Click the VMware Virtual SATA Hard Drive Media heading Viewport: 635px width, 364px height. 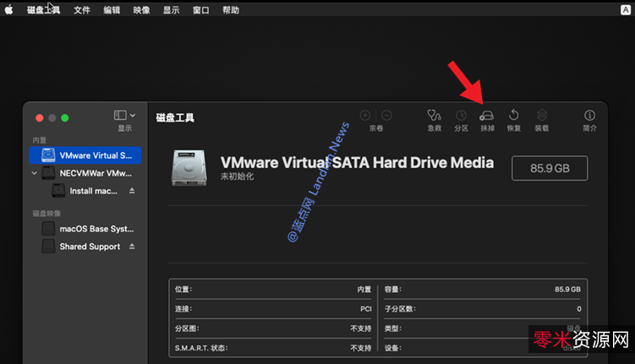tap(357, 163)
